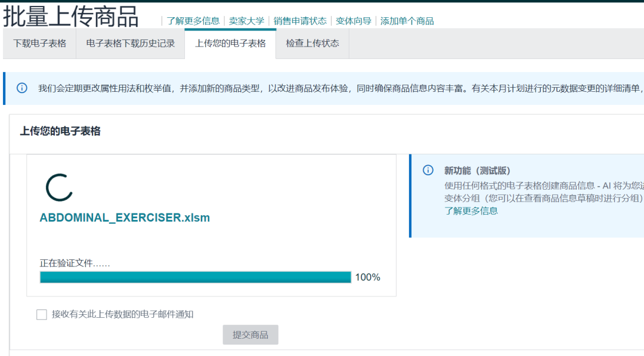Click the spinning loader icon above the file name
The height and width of the screenshot is (356, 644).
(x=57, y=186)
